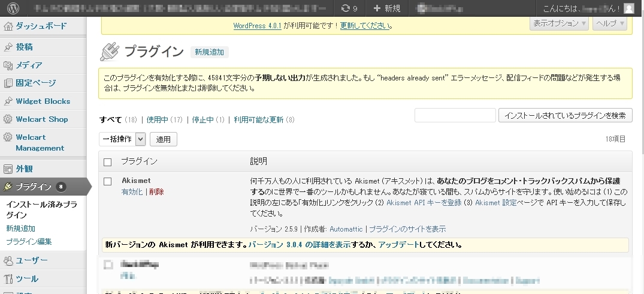Click the 固定ページ page icon

(x=8, y=83)
